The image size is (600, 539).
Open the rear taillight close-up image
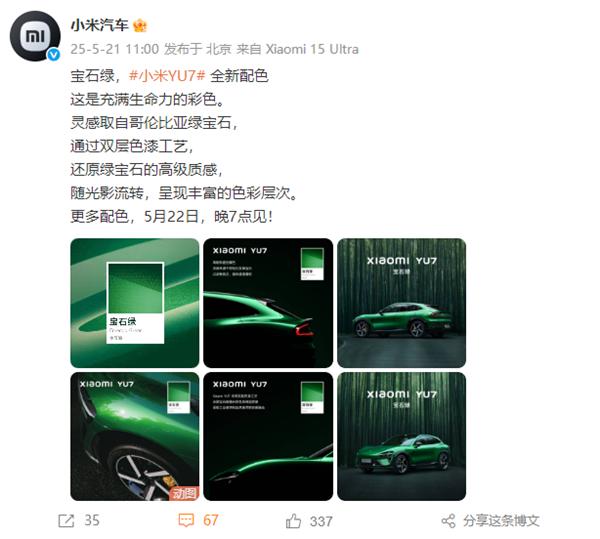(268, 303)
